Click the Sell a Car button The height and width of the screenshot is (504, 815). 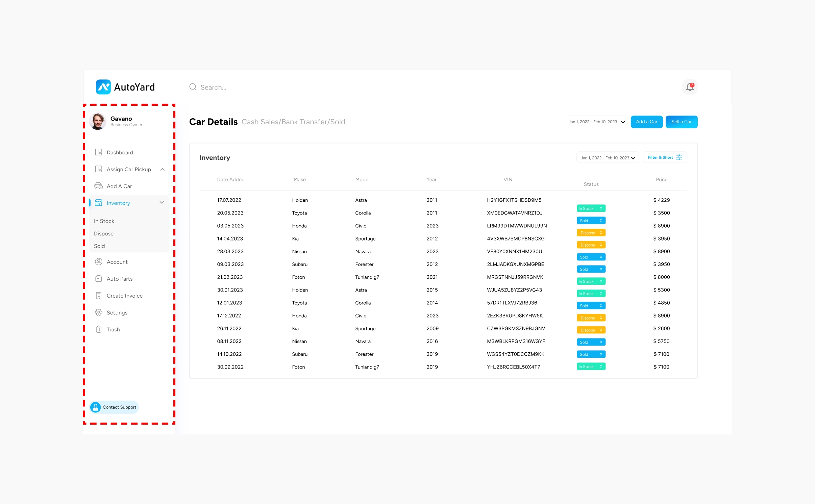(682, 122)
